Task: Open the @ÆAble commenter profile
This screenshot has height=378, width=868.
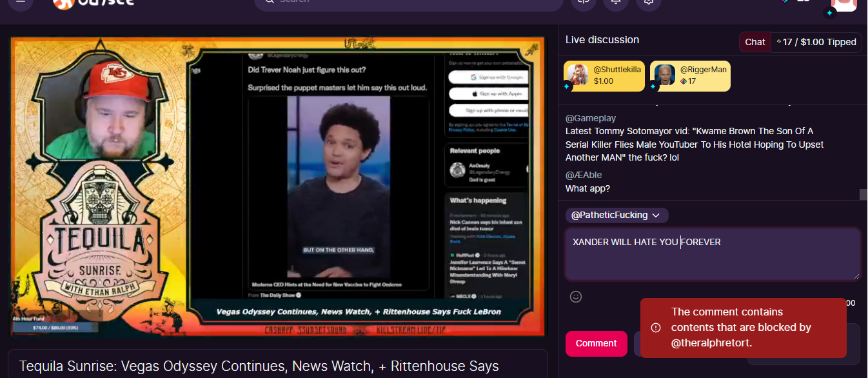Action: [x=584, y=175]
